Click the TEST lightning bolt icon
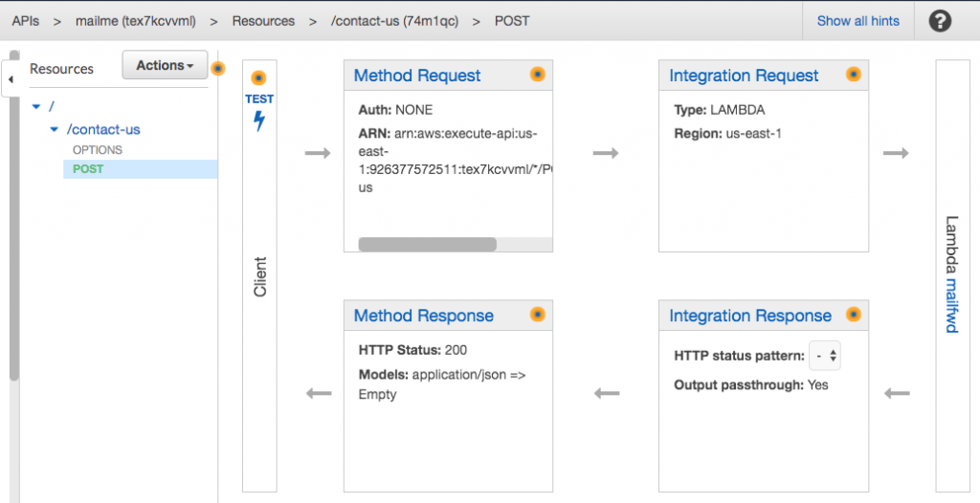This screenshot has width=980, height=503. coord(258,120)
